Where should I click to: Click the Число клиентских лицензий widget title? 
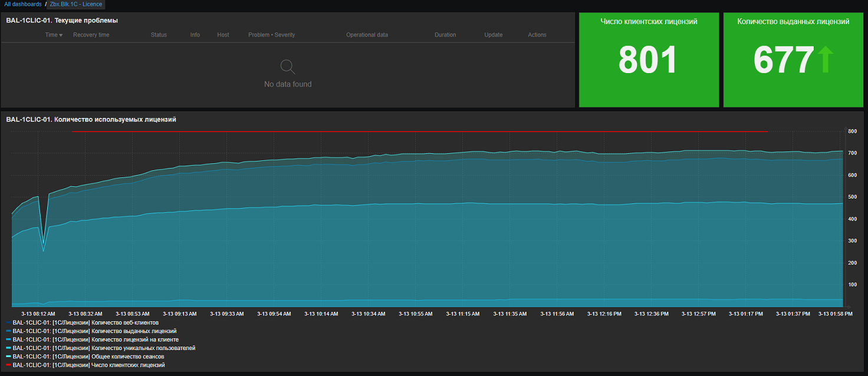[649, 22]
